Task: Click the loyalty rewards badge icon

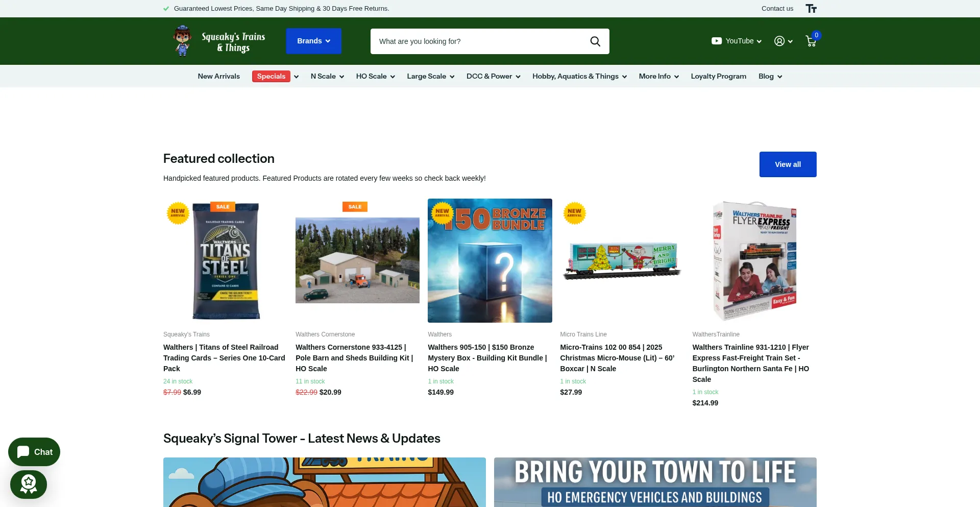Action: coord(29,484)
